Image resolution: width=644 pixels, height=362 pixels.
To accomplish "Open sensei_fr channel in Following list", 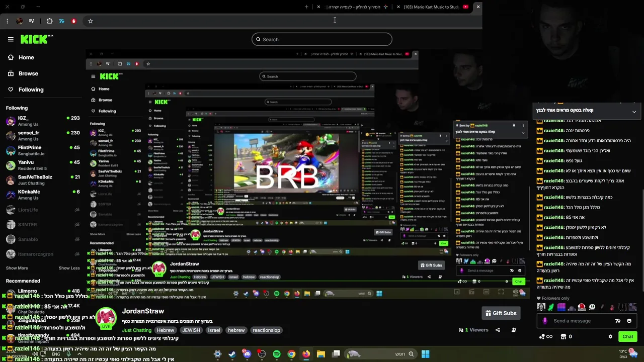I will click(x=43, y=136).
